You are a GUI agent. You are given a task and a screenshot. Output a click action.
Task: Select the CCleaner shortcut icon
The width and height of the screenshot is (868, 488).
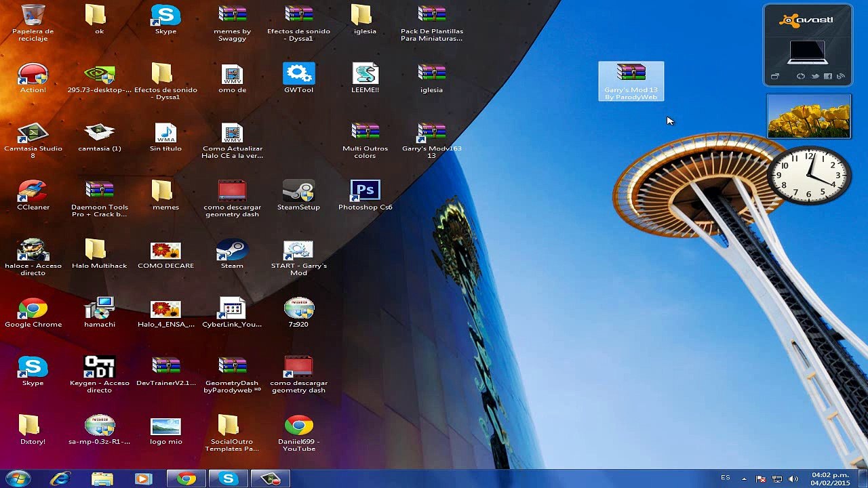click(33, 195)
